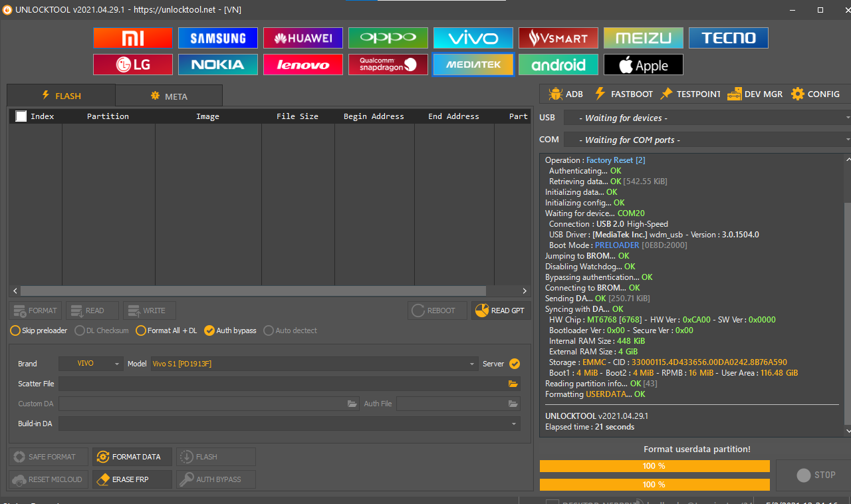
Task: Click the AUTH BYPASS button
Action: pyautogui.click(x=216, y=479)
